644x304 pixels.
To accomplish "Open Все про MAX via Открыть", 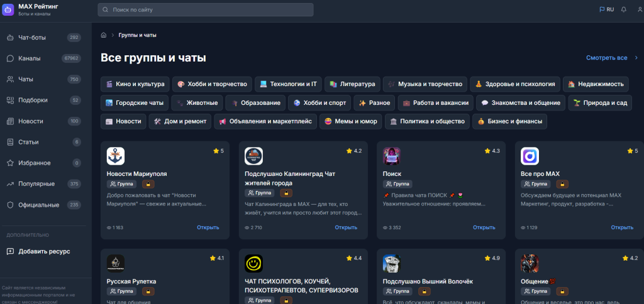I will coord(622,227).
